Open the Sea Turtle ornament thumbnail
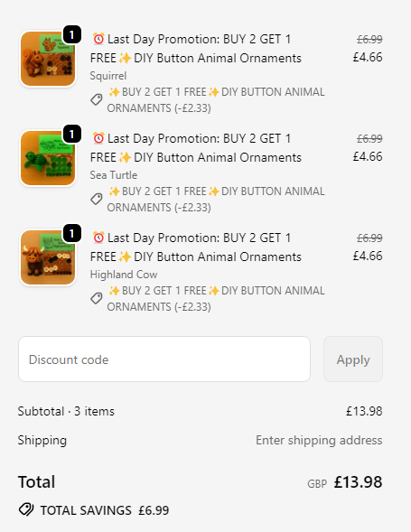The width and height of the screenshot is (411, 532). click(48, 158)
